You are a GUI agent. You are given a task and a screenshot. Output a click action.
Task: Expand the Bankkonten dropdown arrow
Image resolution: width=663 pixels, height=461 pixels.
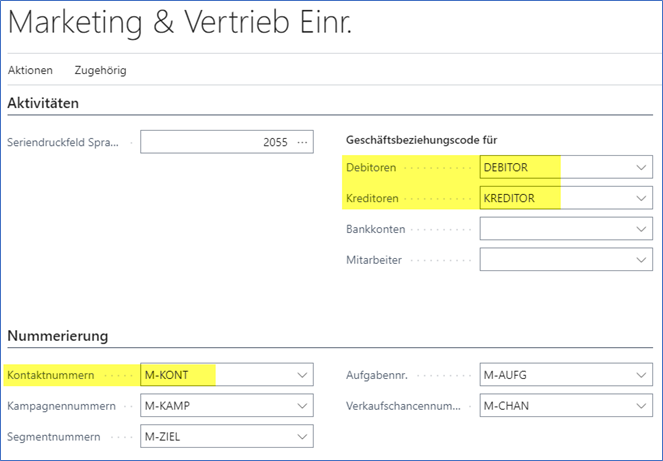click(x=641, y=229)
